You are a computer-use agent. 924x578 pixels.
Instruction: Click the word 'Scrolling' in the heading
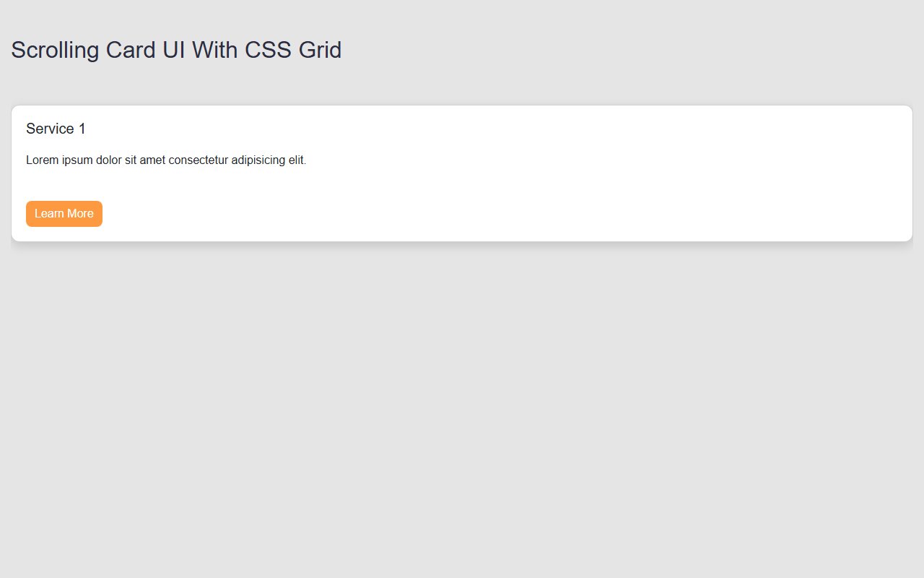point(56,49)
